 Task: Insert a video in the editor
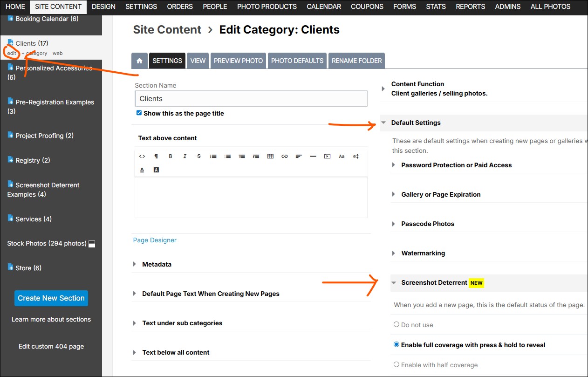pyautogui.click(x=327, y=157)
